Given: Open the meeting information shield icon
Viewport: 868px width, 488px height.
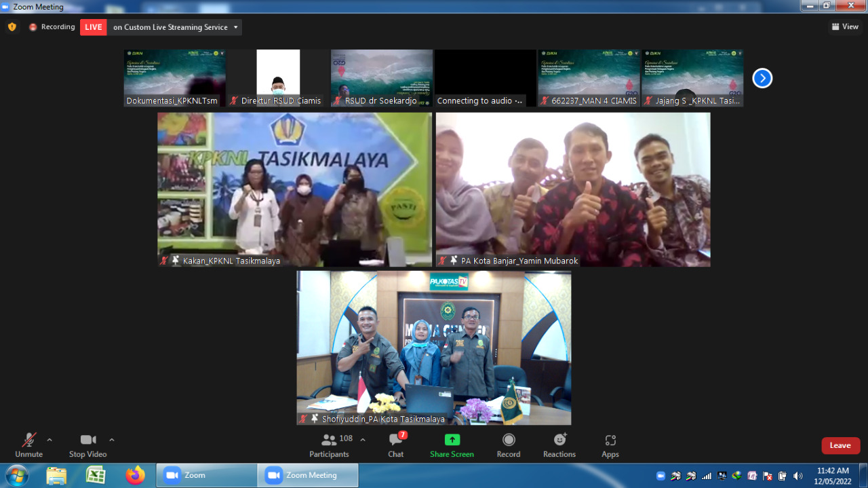Looking at the screenshot, I should point(12,27).
